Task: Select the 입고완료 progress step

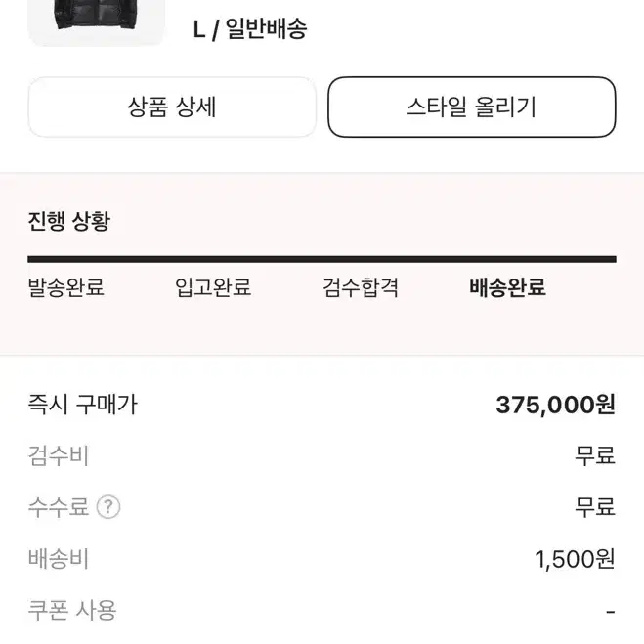Action: pos(213,287)
